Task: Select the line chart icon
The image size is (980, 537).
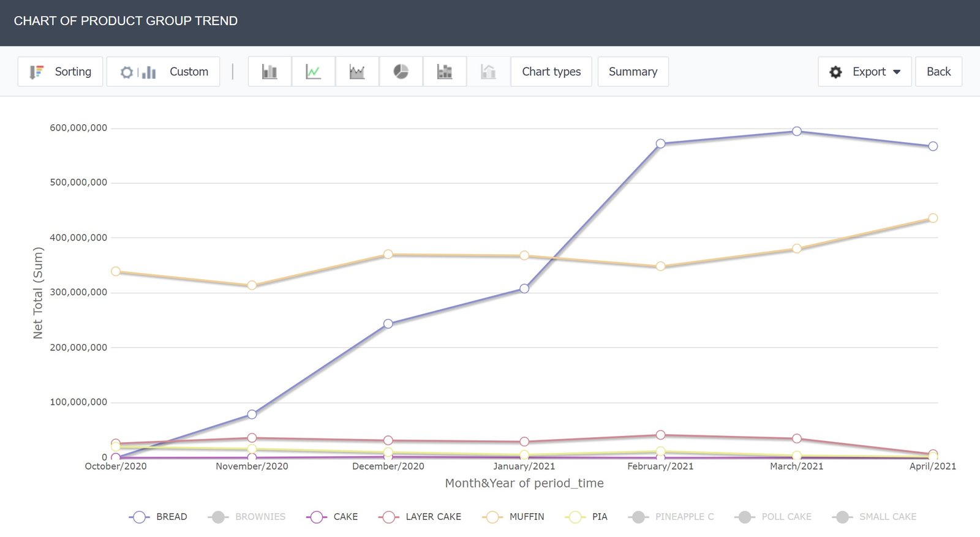Action: click(313, 72)
